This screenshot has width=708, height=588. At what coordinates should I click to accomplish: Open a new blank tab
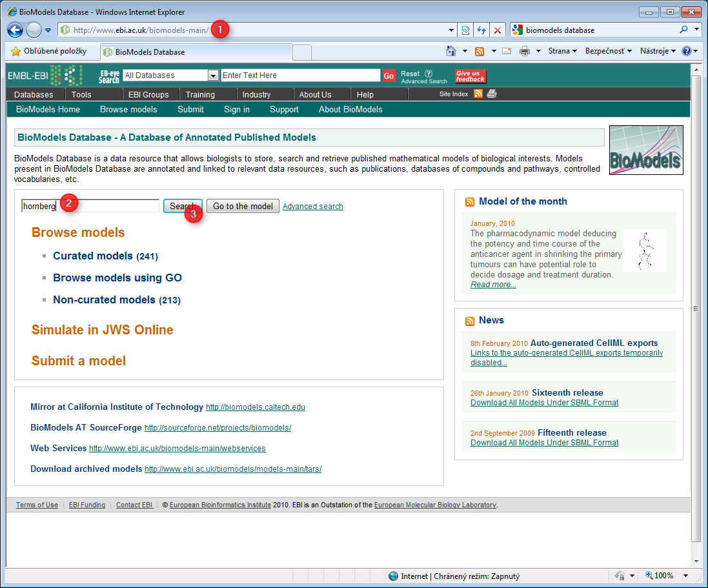[x=302, y=52]
